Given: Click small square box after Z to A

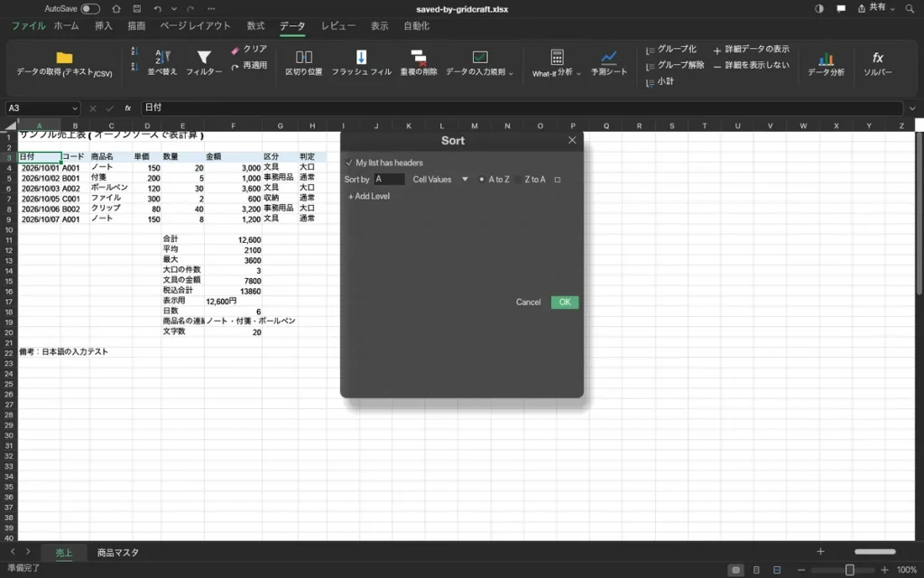Looking at the screenshot, I should tap(558, 180).
